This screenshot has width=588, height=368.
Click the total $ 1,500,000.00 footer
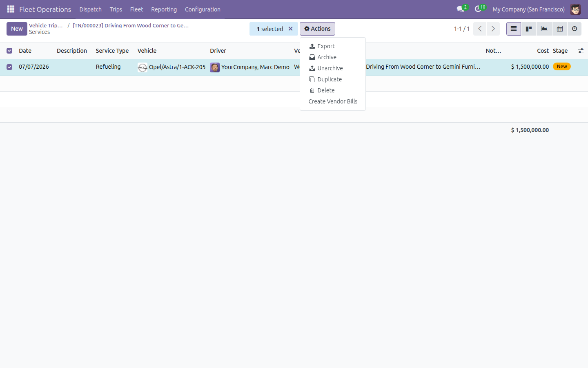[x=530, y=130]
